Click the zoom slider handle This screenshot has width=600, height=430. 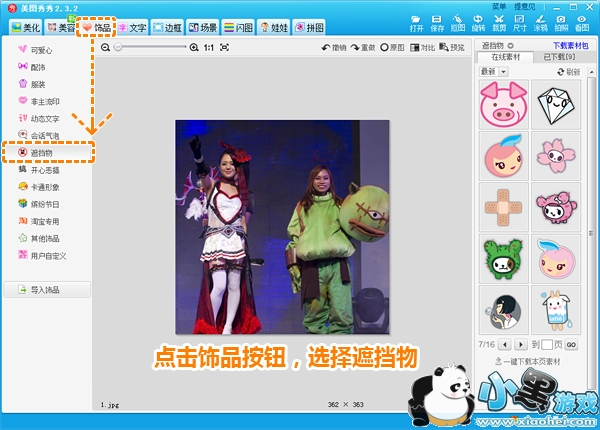(x=118, y=47)
